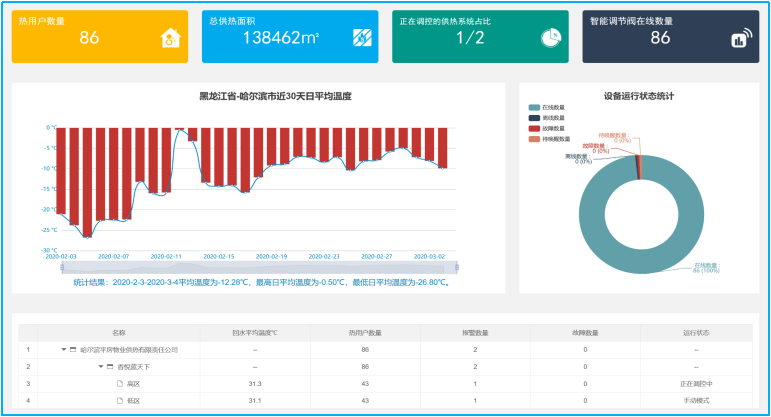Click the file icon beside 低区
The width and height of the screenshot is (771, 417).
(x=118, y=401)
